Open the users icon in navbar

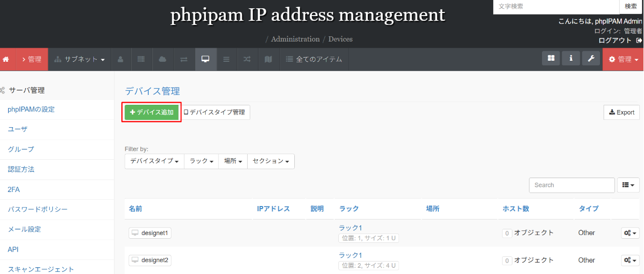(x=121, y=59)
